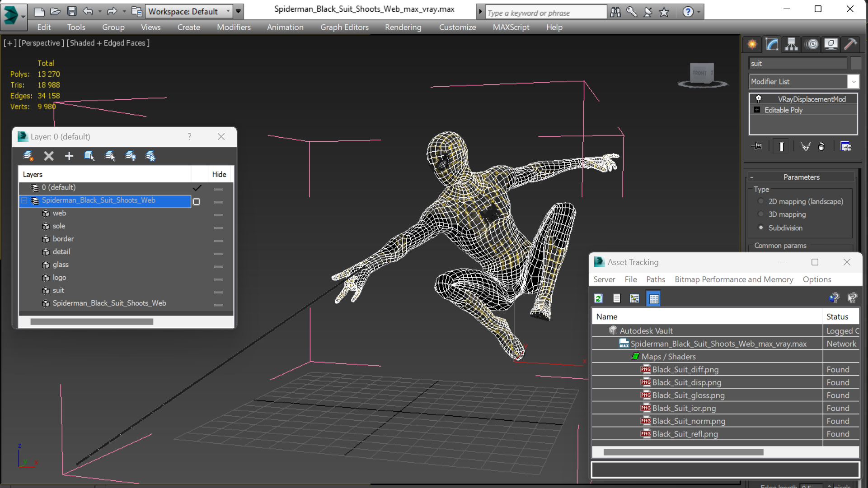Open Bitmap Performance and Memory menu
Image resolution: width=868 pixels, height=488 pixels.
(x=734, y=279)
